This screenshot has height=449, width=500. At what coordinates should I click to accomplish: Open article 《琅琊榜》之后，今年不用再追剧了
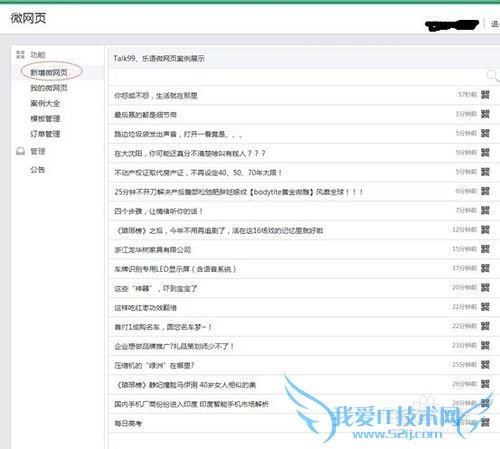(219, 231)
